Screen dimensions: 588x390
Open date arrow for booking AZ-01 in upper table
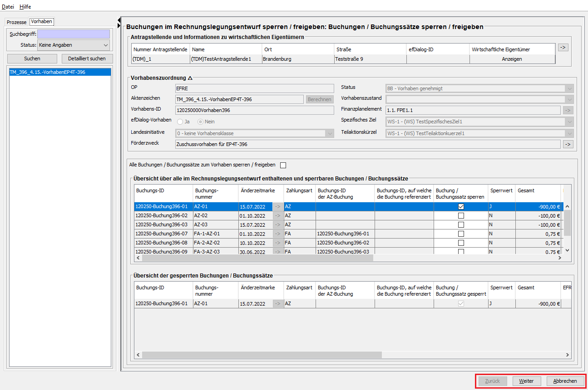[277, 206]
